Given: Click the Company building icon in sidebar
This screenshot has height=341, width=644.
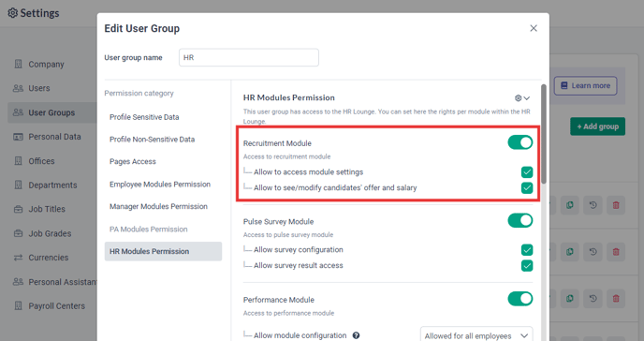Looking at the screenshot, I should click(x=18, y=64).
